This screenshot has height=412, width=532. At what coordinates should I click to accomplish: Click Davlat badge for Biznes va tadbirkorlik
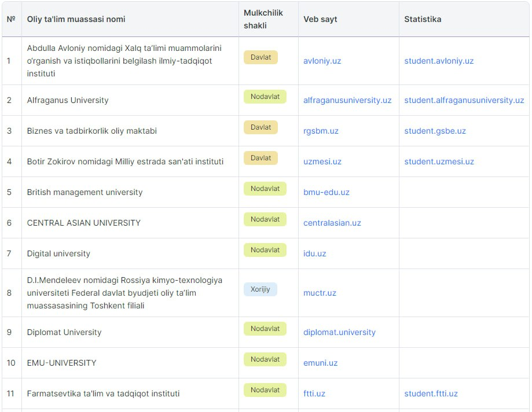coord(261,127)
